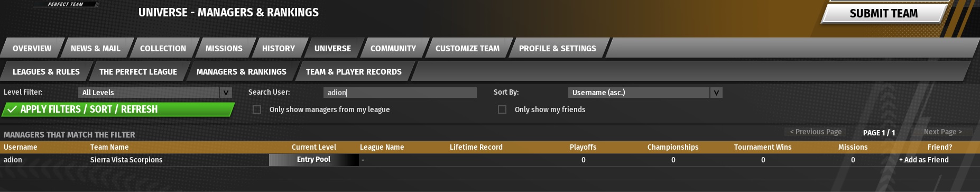Sort by the Championships column header
Viewport: 980px width, 192px height.
point(673,147)
